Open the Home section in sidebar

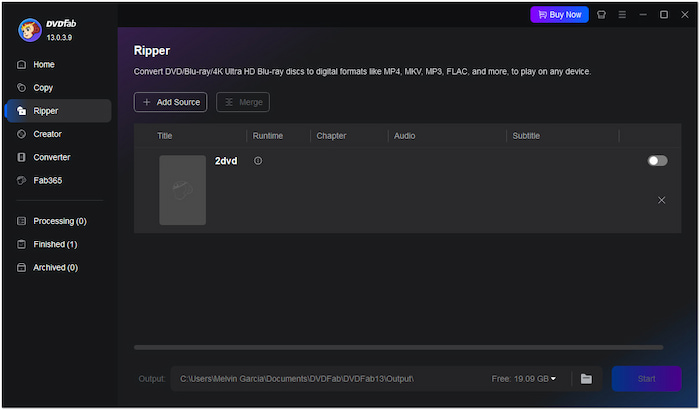[44, 64]
